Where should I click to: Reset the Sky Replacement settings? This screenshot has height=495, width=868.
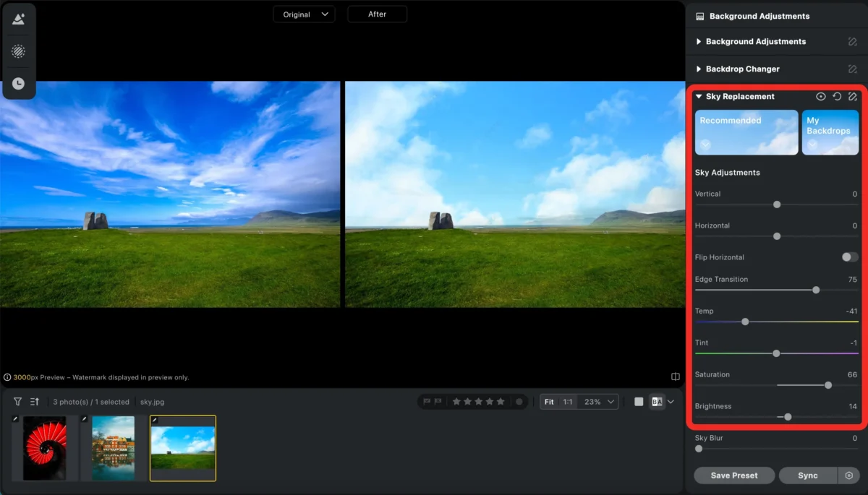[x=837, y=97]
